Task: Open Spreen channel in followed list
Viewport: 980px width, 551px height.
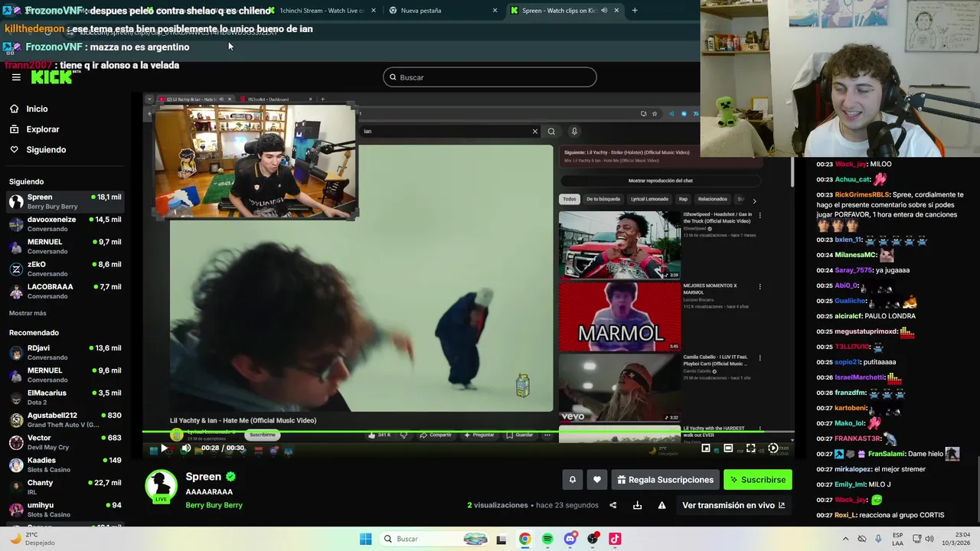Action: click(x=65, y=201)
